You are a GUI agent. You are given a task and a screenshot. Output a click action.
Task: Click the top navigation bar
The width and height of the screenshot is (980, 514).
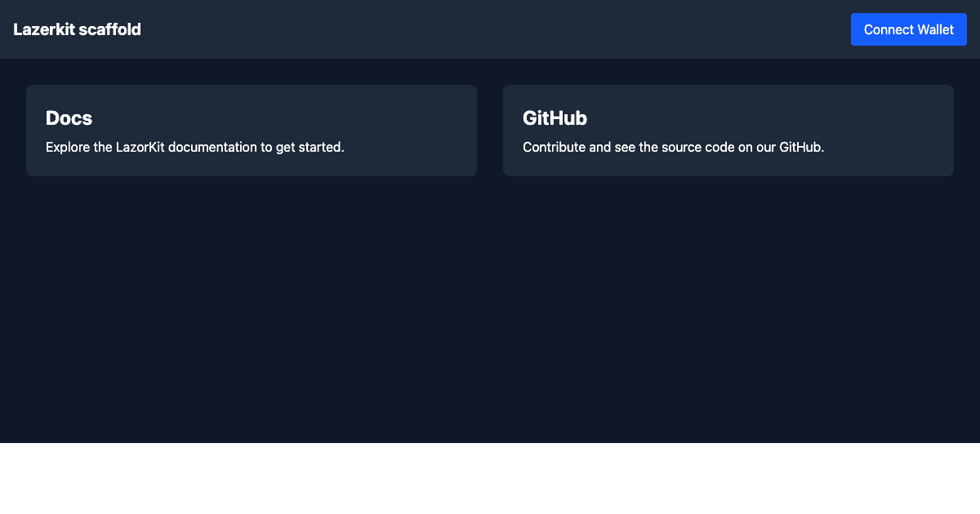[490, 29]
